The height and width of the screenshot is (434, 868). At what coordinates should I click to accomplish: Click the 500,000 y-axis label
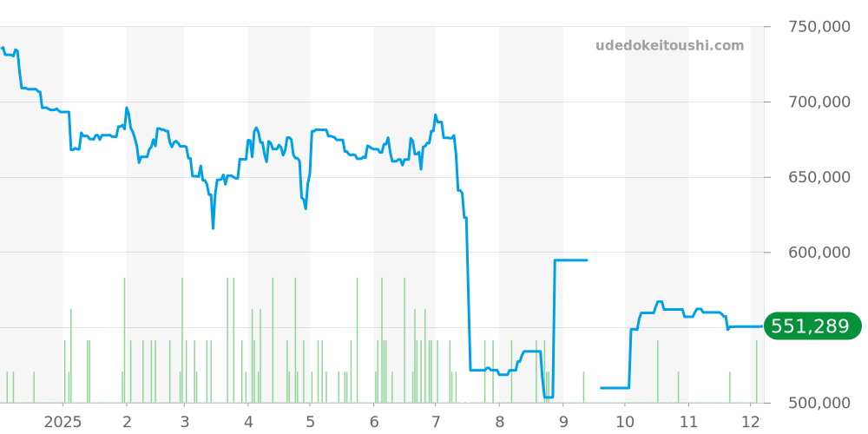(819, 403)
